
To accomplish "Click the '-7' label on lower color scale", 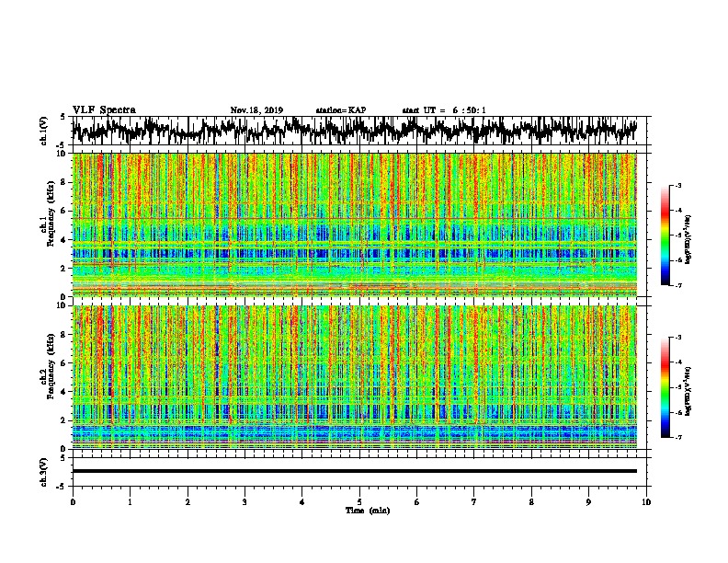I will (677, 437).
